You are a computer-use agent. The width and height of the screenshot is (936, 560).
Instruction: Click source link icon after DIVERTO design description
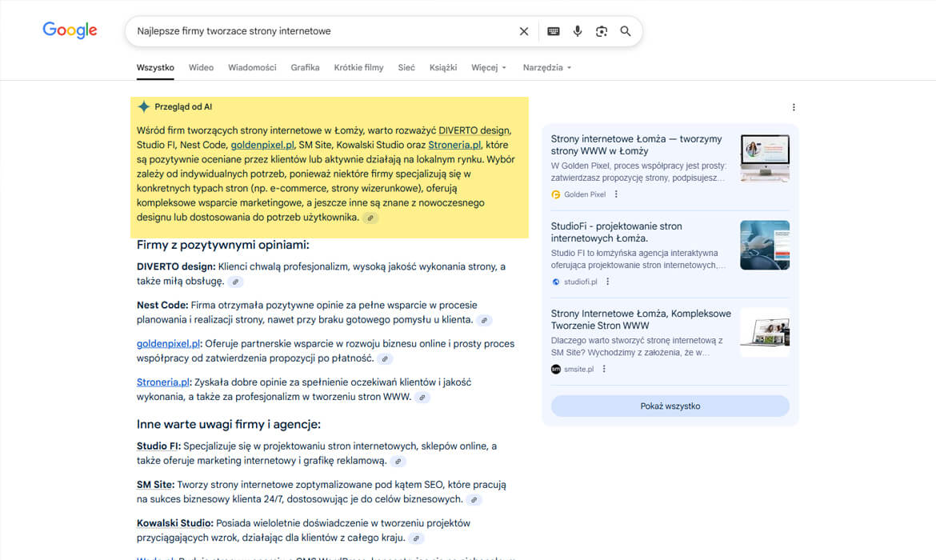[x=235, y=282]
